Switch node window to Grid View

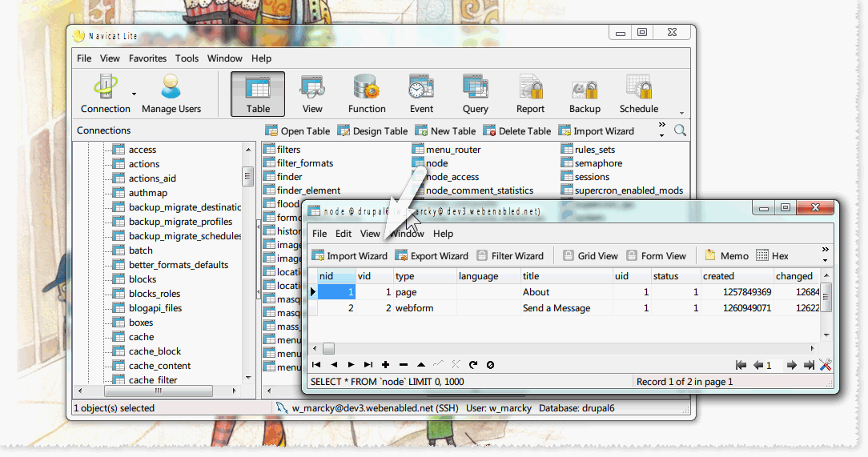click(x=590, y=256)
